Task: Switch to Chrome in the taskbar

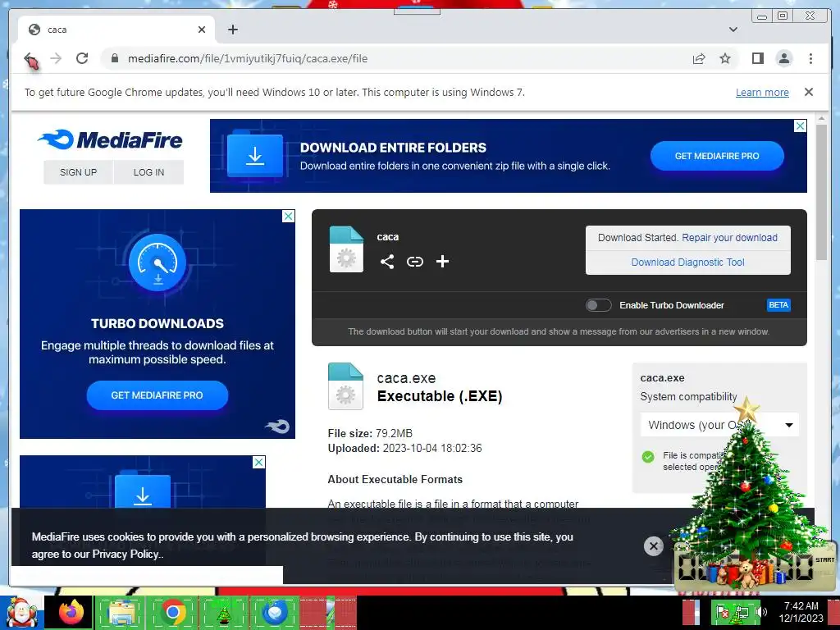Action: click(x=172, y=612)
